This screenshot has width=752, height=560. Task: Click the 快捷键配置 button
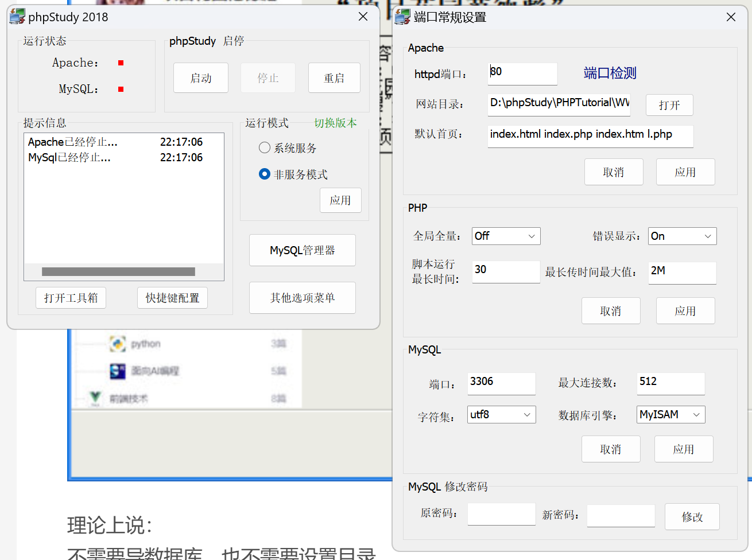(x=172, y=298)
